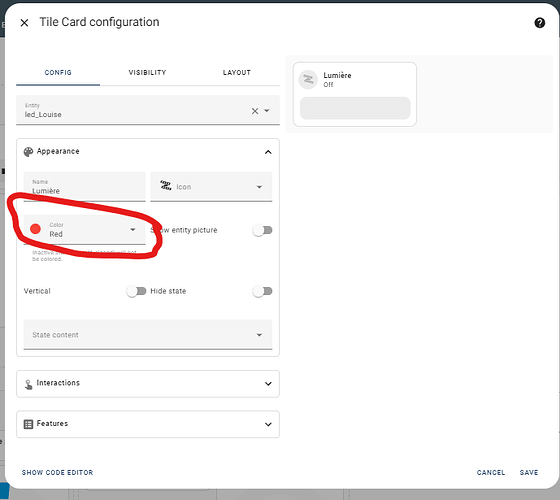Toggle Show entity picture switch
The height and width of the screenshot is (500, 560).
[262, 230]
